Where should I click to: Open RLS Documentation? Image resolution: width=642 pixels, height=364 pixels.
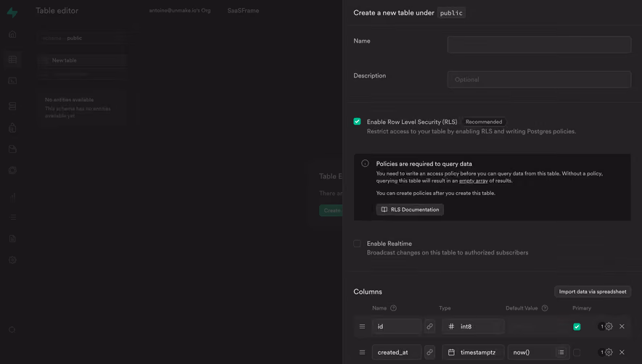point(410,210)
